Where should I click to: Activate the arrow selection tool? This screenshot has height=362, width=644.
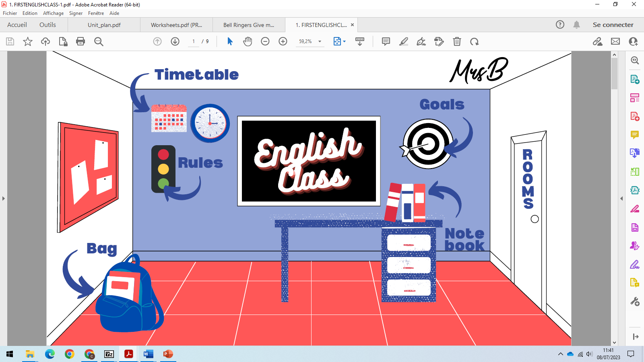pos(230,41)
